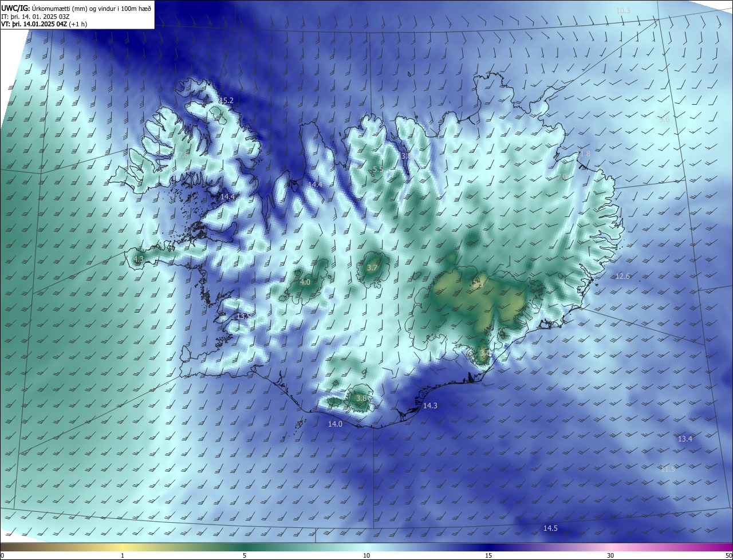Click the 14.3 value off the south coast

click(430, 405)
